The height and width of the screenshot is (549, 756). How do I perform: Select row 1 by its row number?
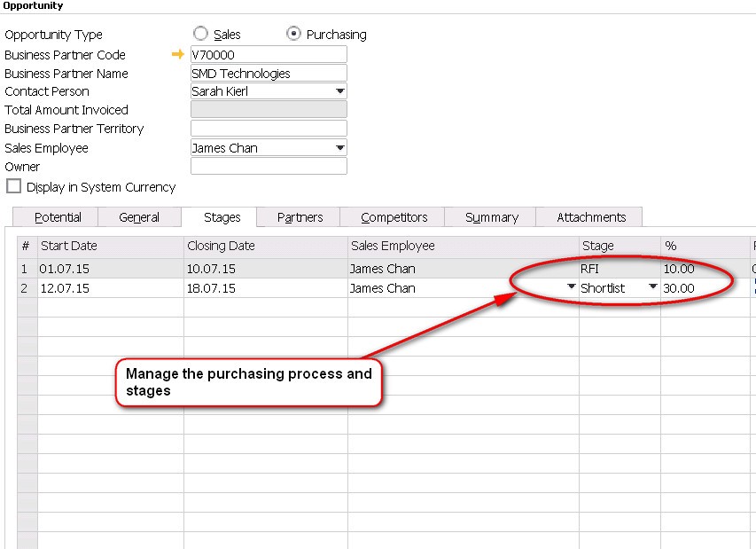point(26,269)
